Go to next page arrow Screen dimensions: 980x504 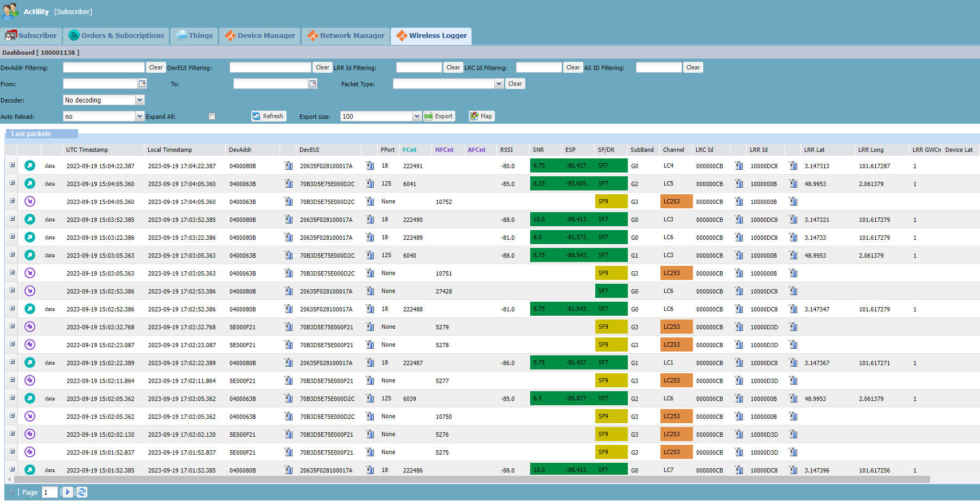[68, 492]
